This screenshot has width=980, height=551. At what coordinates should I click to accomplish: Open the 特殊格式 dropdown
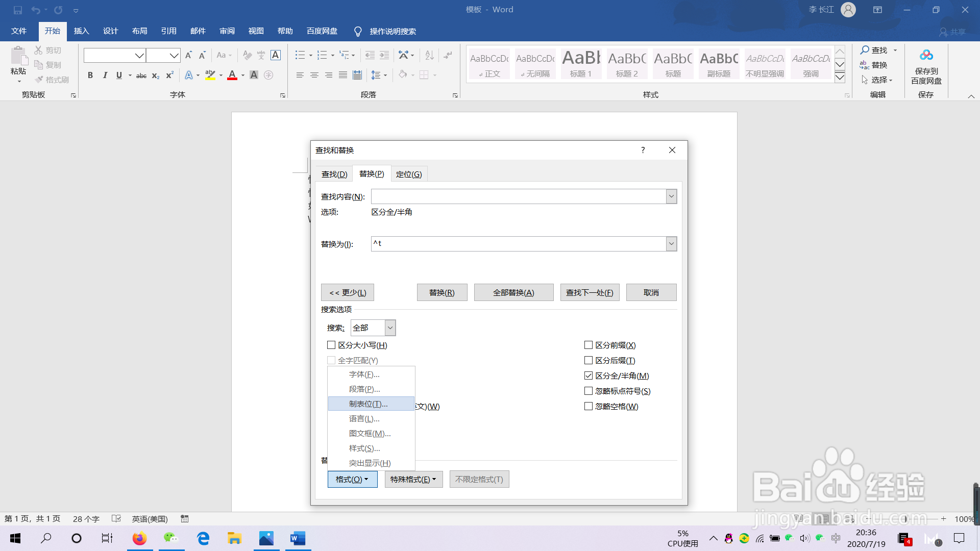(413, 479)
